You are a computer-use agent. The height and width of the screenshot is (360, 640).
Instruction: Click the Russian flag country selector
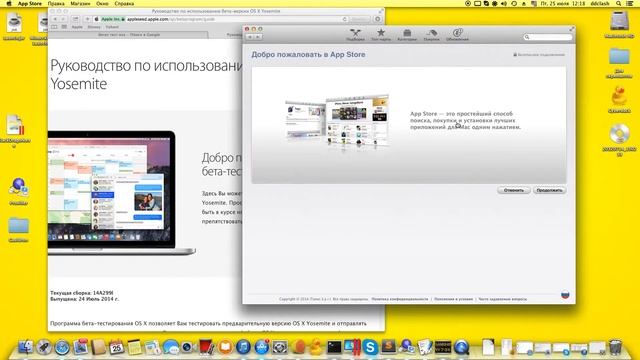tap(565, 295)
